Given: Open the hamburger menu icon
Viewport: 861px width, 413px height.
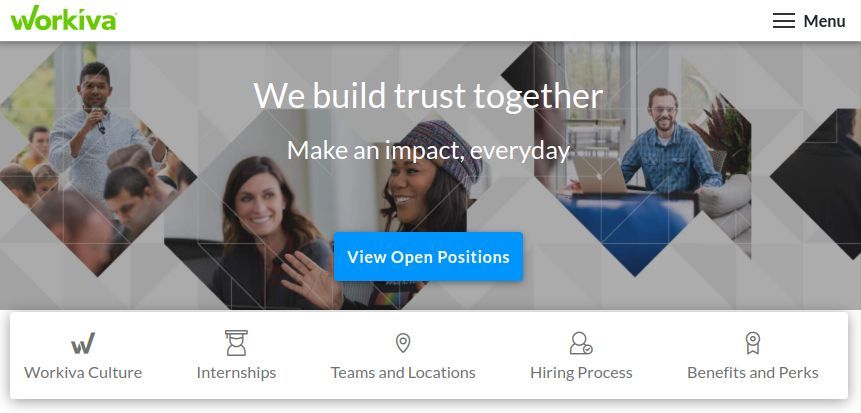Looking at the screenshot, I should tap(784, 21).
